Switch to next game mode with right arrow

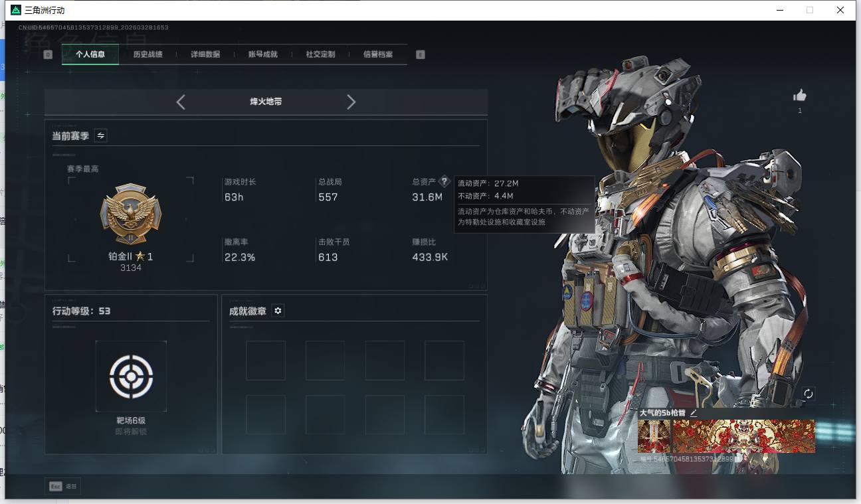[x=351, y=102]
